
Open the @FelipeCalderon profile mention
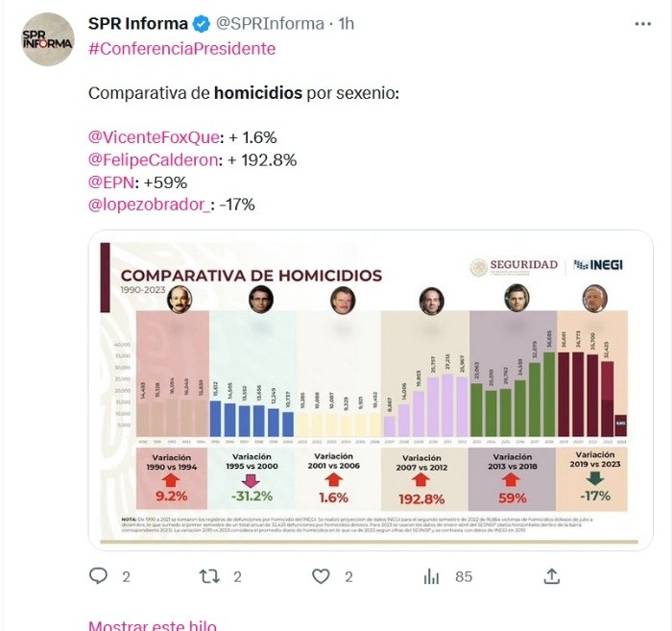tap(155, 159)
